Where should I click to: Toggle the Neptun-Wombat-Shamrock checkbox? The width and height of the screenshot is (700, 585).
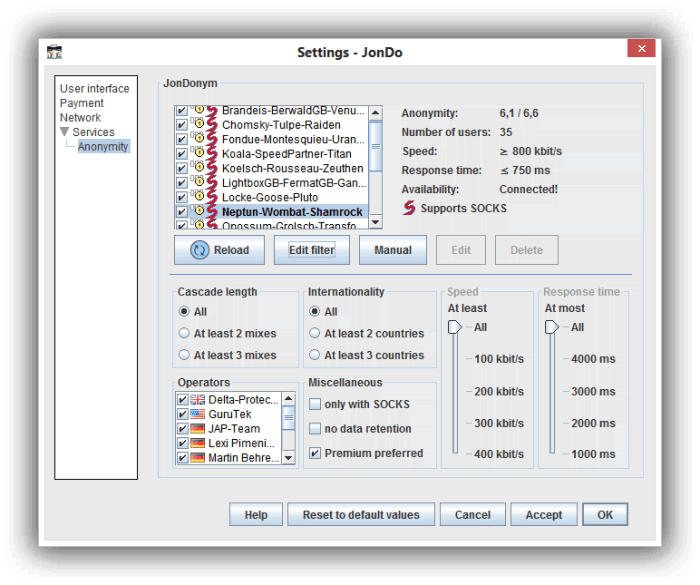tap(181, 212)
